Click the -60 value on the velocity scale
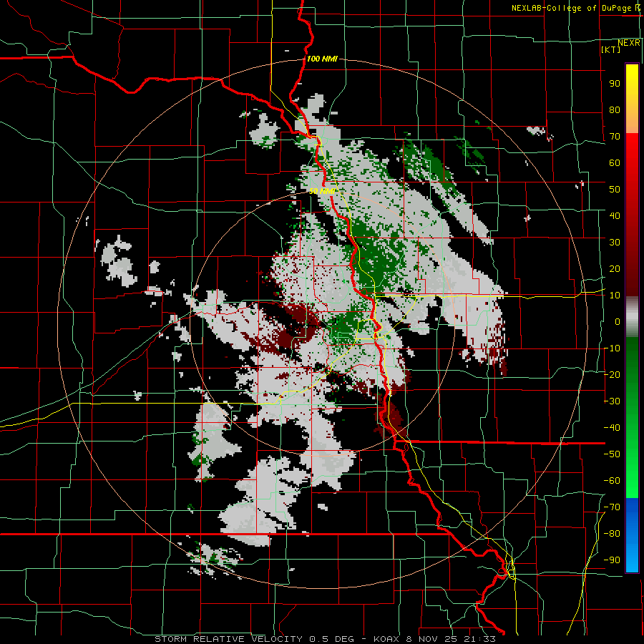The image size is (644, 644). coord(612,481)
